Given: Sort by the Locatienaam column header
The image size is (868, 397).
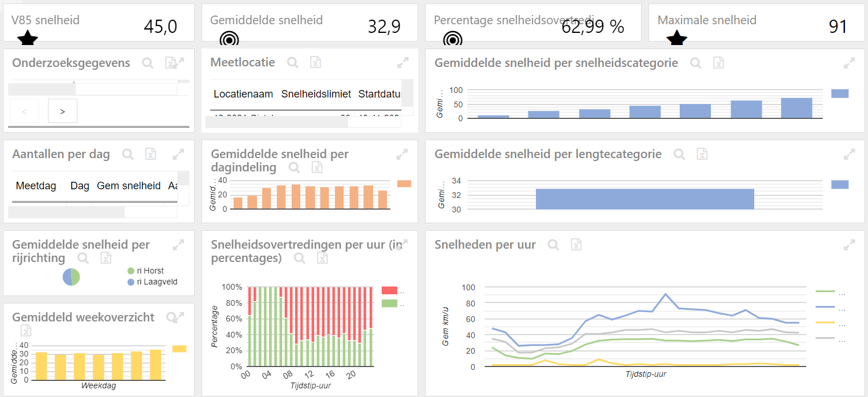Looking at the screenshot, I should 243,94.
